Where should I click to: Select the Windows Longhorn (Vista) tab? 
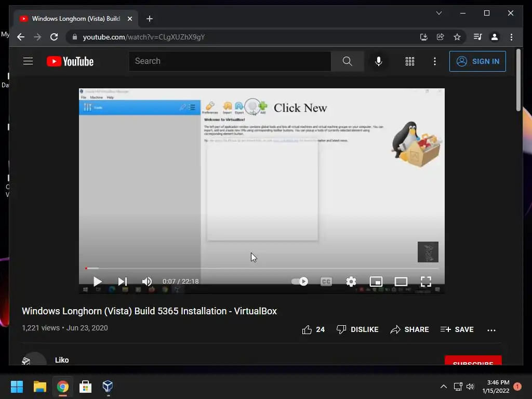(x=76, y=19)
